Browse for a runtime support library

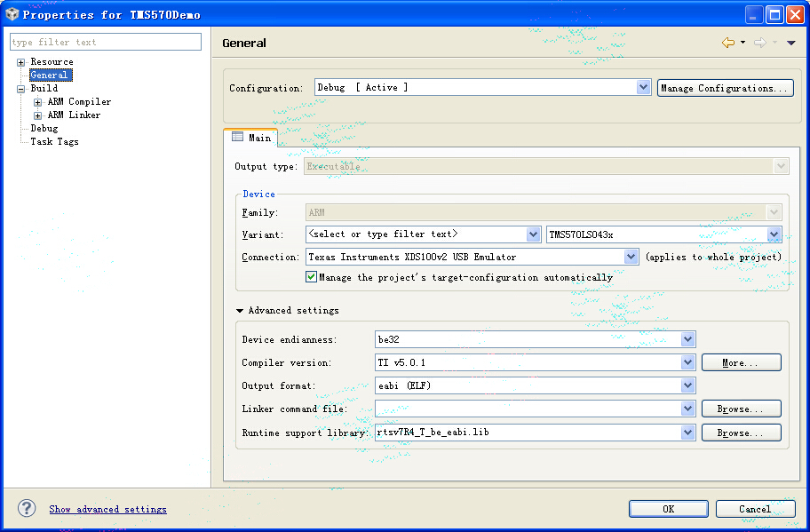click(x=741, y=433)
